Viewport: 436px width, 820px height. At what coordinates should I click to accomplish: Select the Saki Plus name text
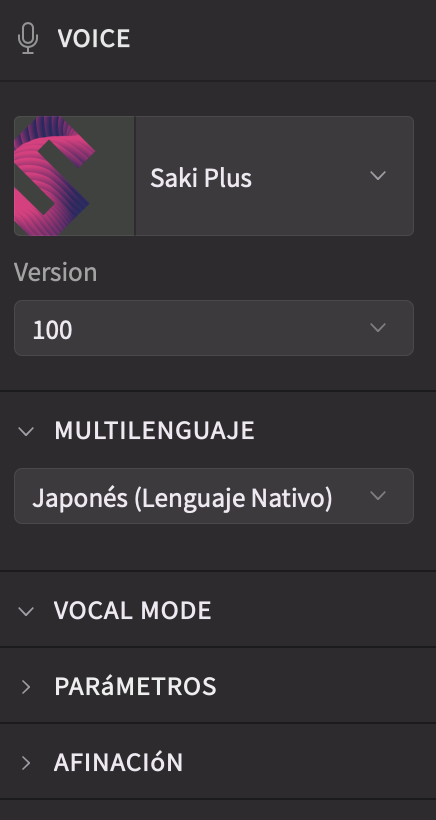201,178
